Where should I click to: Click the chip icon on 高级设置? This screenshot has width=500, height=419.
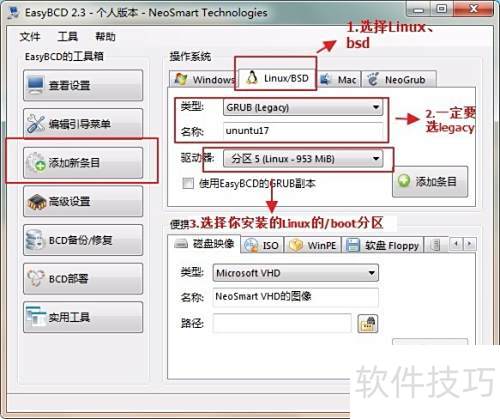pyautogui.click(x=36, y=202)
